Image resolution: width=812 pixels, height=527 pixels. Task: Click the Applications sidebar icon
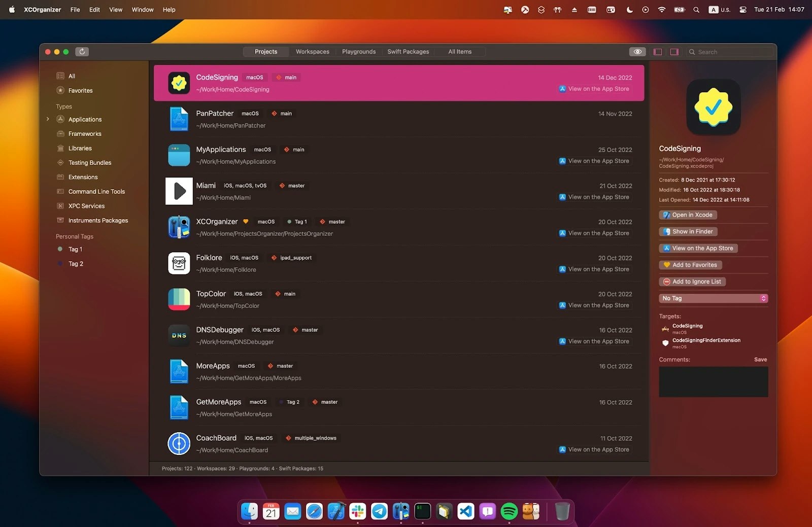click(x=60, y=119)
